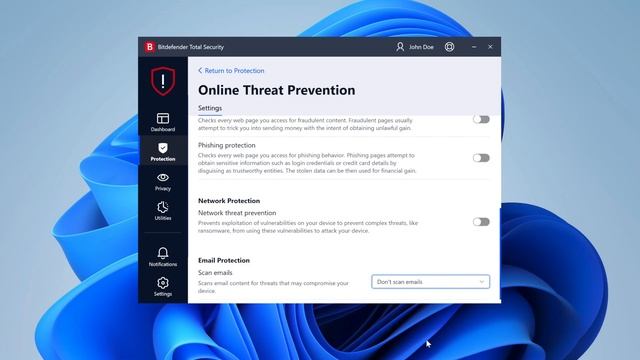The image size is (640, 360).
Task: Open the support lifebuoy icon
Action: [x=449, y=47]
